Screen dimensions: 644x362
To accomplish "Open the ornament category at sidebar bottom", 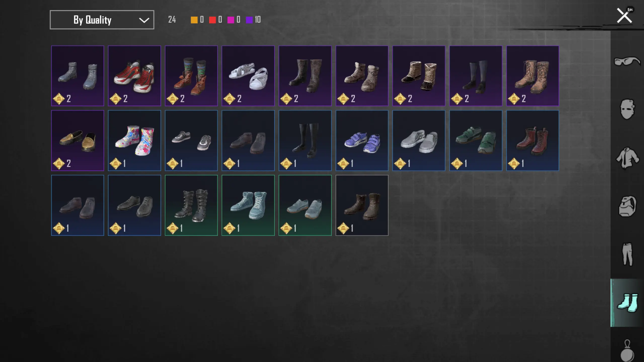I will tap(627, 350).
